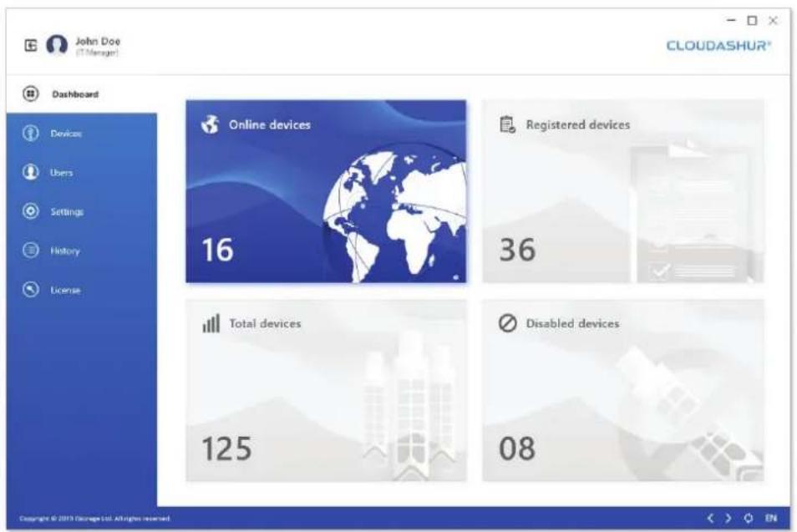Open the EN language selector

[x=771, y=519]
